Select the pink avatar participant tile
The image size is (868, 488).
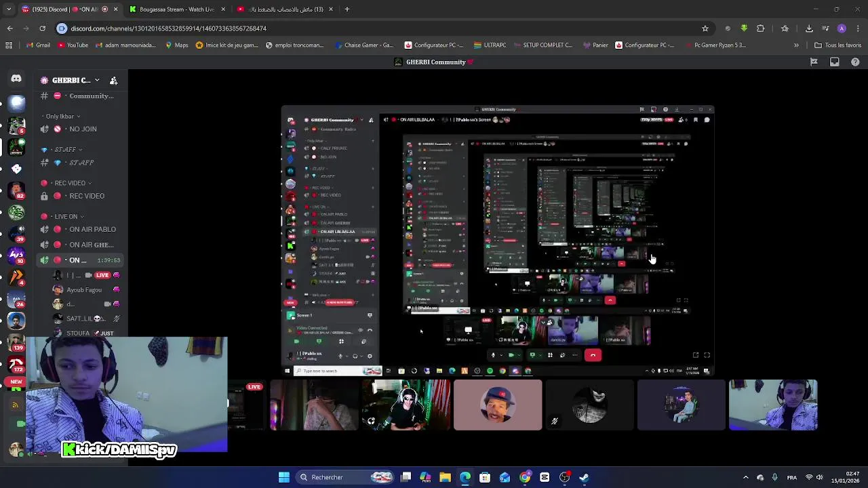498,405
